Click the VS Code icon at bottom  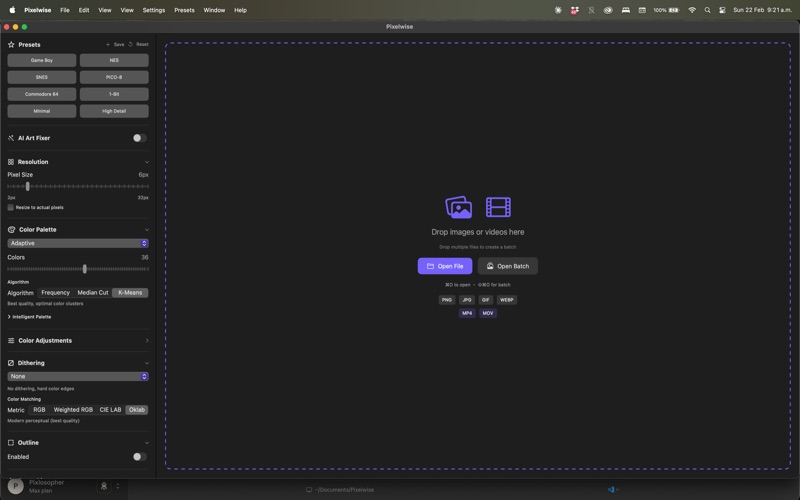coord(611,489)
